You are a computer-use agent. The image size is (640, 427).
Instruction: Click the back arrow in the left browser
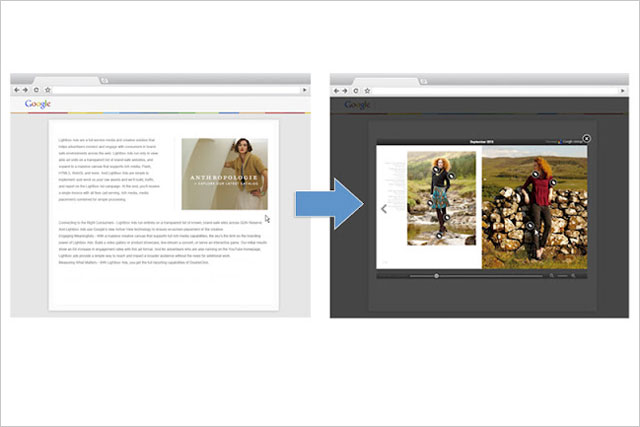click(17, 90)
